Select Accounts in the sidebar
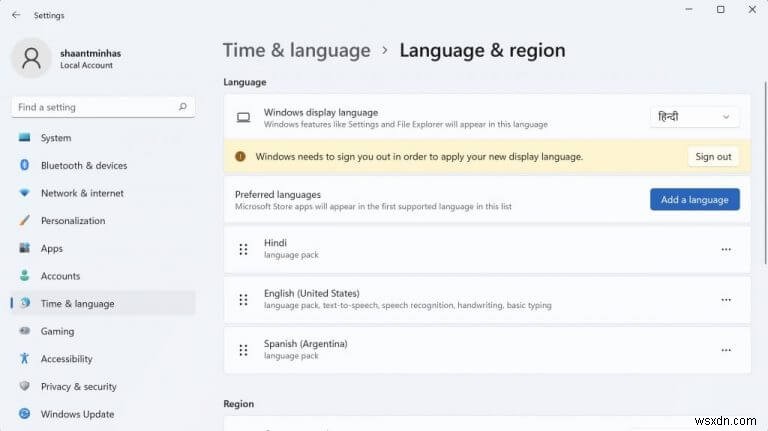This screenshot has height=431, width=768. point(60,276)
